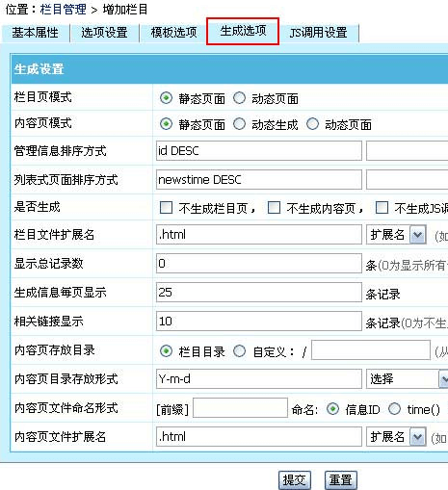Switch to the 选项设置 tab

click(x=104, y=33)
